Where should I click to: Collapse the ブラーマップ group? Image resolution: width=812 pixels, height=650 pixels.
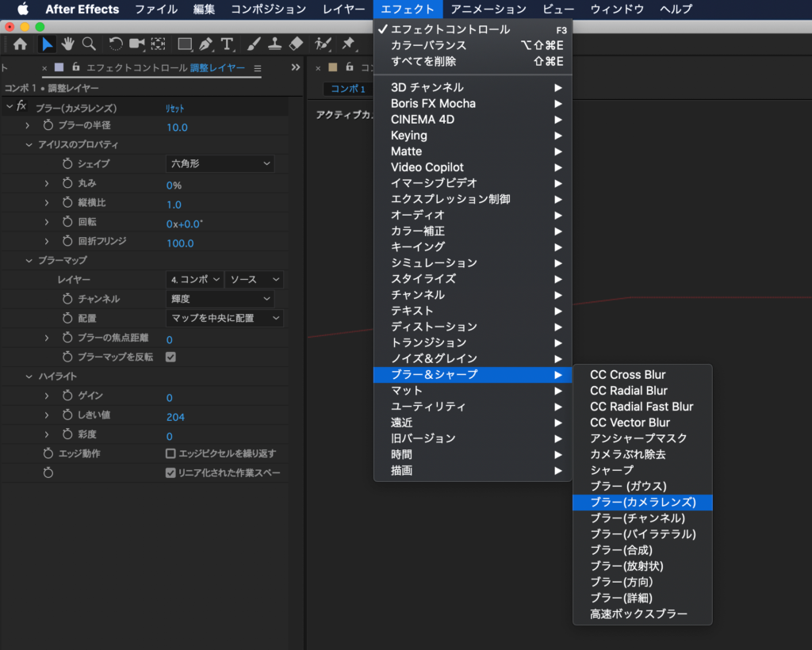(29, 260)
